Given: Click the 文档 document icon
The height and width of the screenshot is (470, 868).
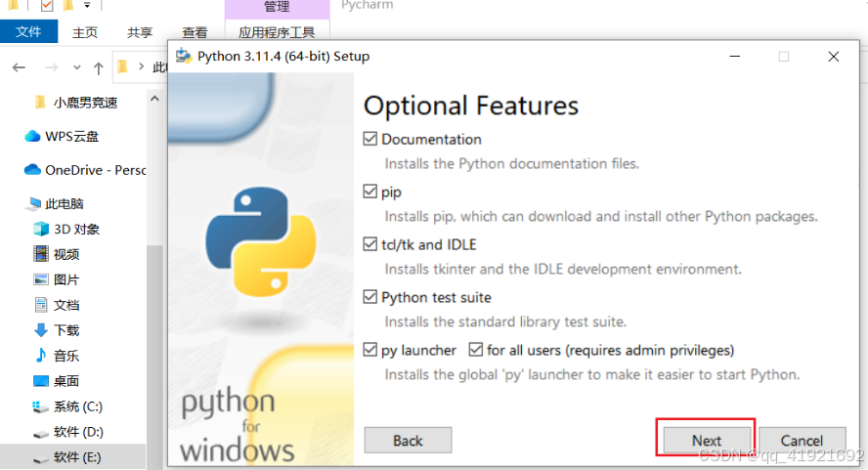Looking at the screenshot, I should (41, 305).
